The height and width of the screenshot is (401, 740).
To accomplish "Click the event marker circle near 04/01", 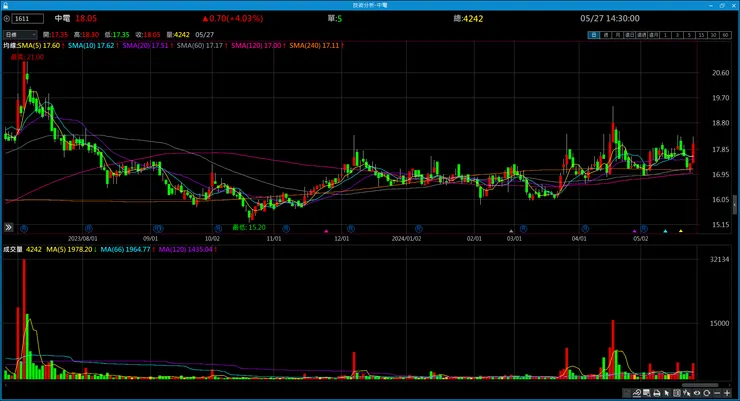I will click(x=585, y=228).
